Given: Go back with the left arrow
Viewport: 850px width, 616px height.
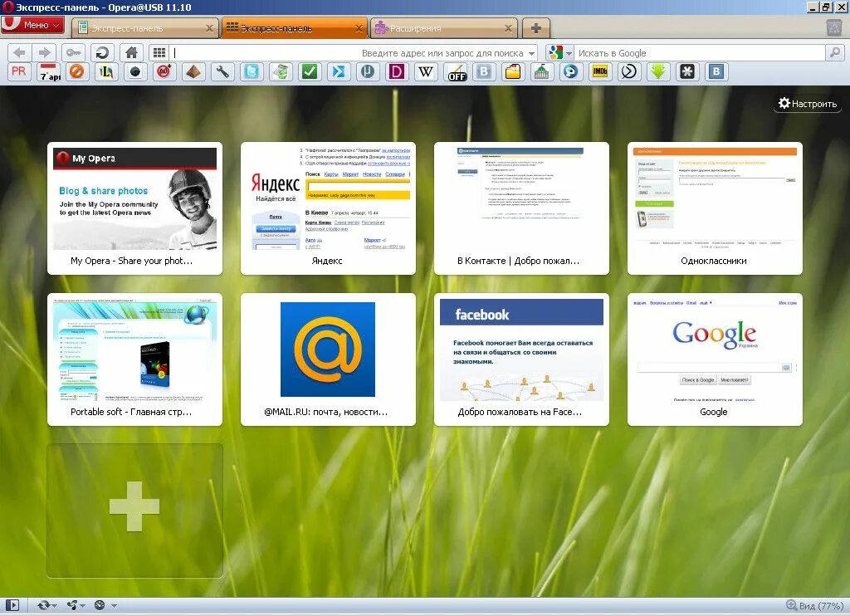Looking at the screenshot, I should (x=20, y=52).
